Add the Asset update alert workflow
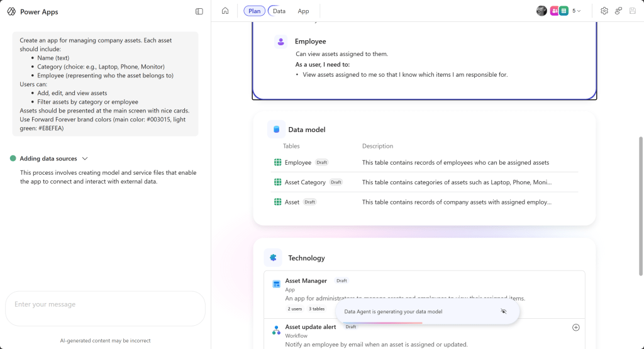Image resolution: width=644 pixels, height=349 pixels. click(x=575, y=327)
